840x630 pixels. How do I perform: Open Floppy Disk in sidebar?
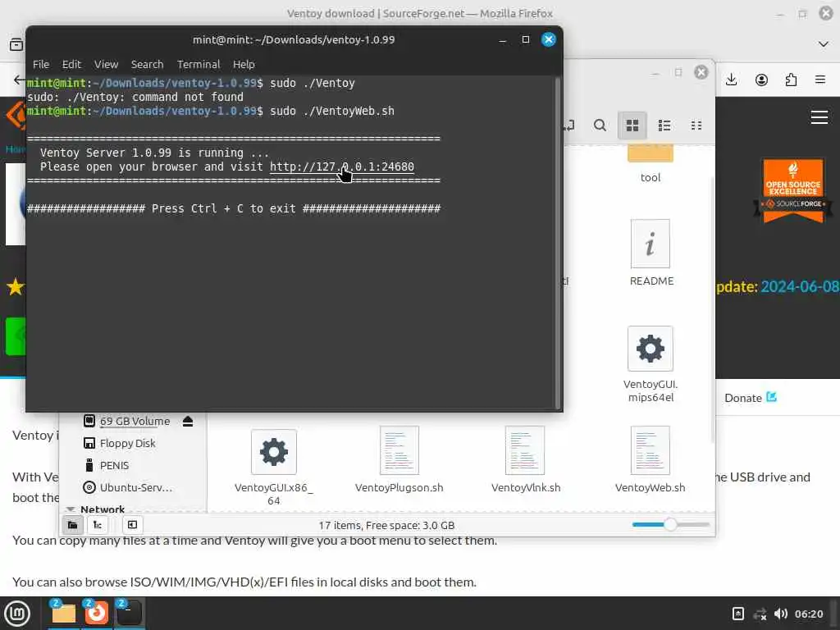tap(127, 444)
